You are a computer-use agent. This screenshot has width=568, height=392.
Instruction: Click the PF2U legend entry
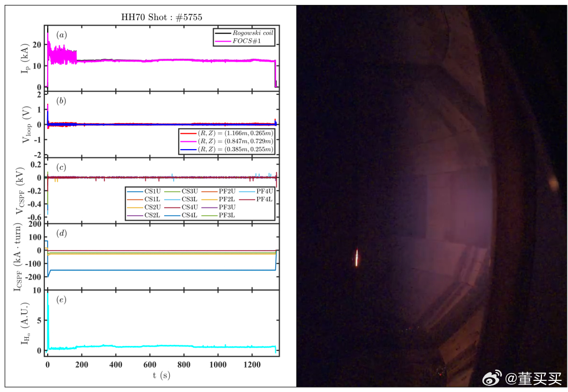tap(219, 191)
